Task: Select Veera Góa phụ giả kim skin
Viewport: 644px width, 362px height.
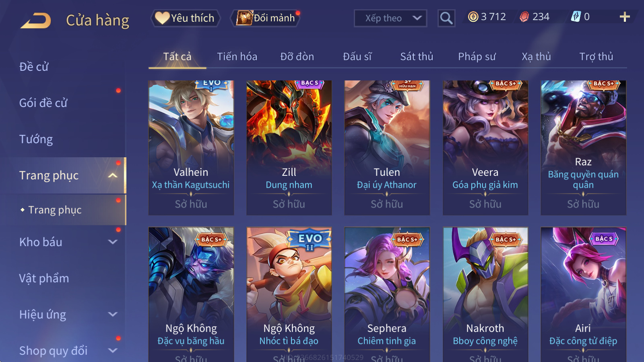Action: 485,148
